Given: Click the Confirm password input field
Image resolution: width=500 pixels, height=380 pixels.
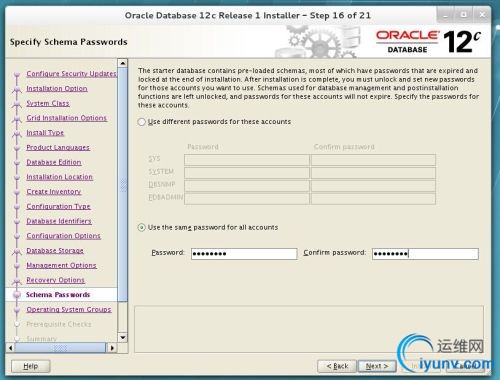Looking at the screenshot, I should (x=425, y=254).
